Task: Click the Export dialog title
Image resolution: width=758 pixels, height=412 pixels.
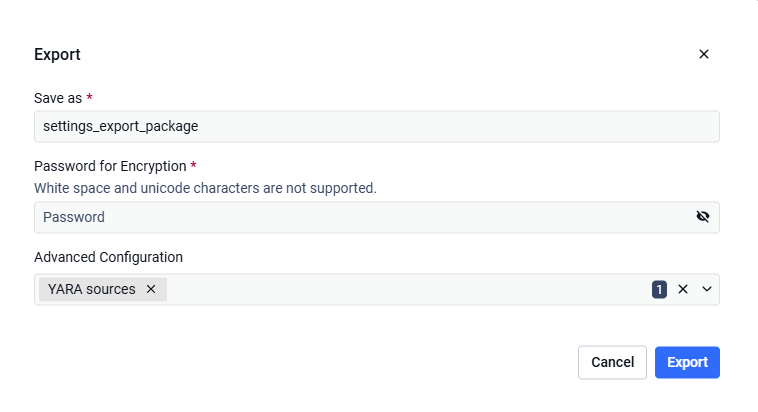Action: pyautogui.click(x=57, y=55)
